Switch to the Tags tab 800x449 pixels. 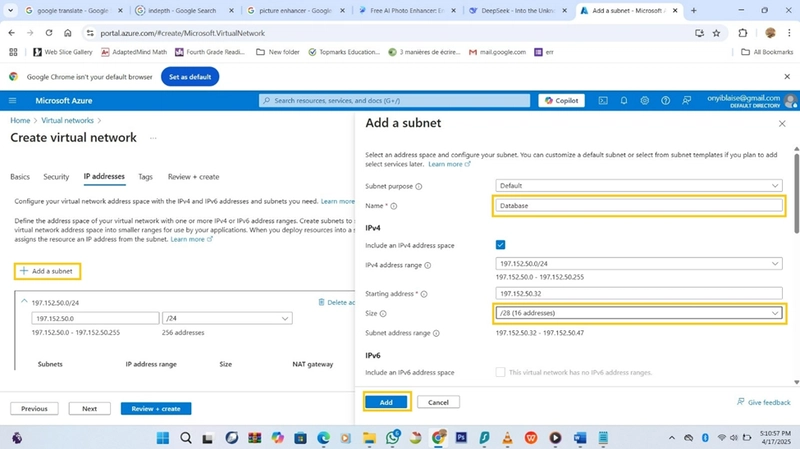(145, 177)
